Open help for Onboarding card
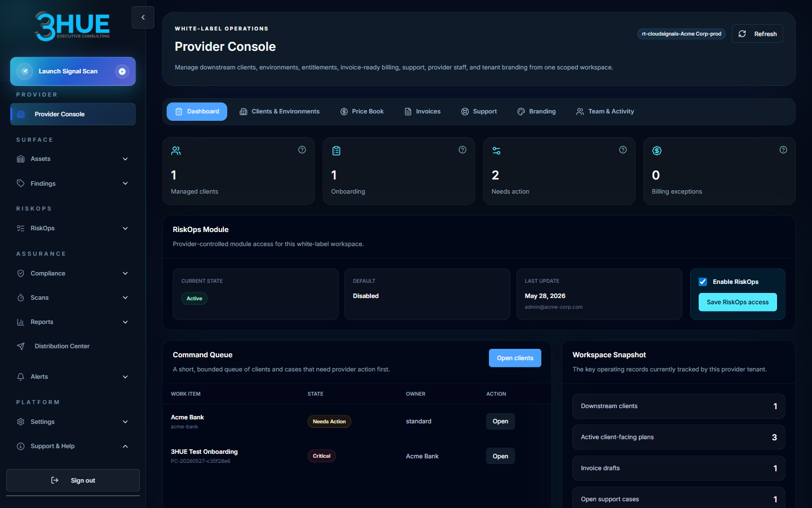 pos(462,150)
